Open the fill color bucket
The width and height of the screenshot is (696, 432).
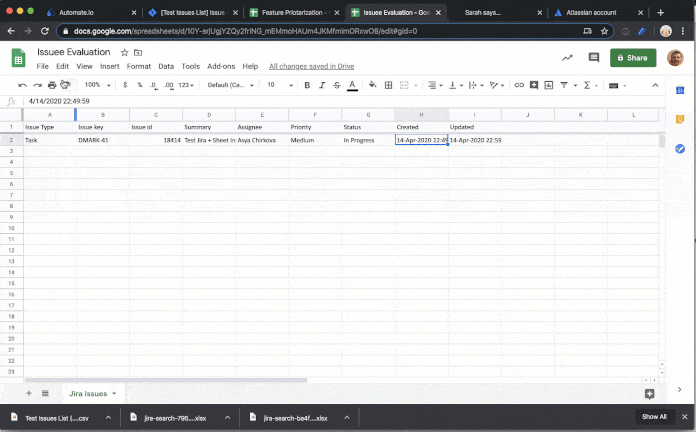point(373,85)
